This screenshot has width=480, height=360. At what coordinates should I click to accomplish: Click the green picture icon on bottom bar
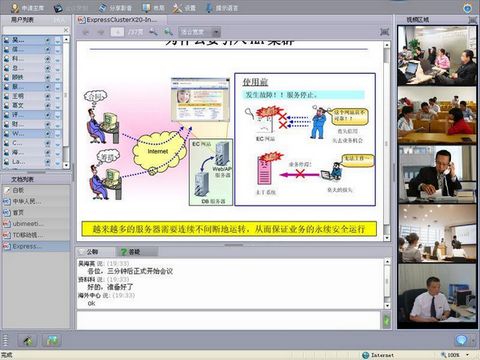tap(52, 340)
